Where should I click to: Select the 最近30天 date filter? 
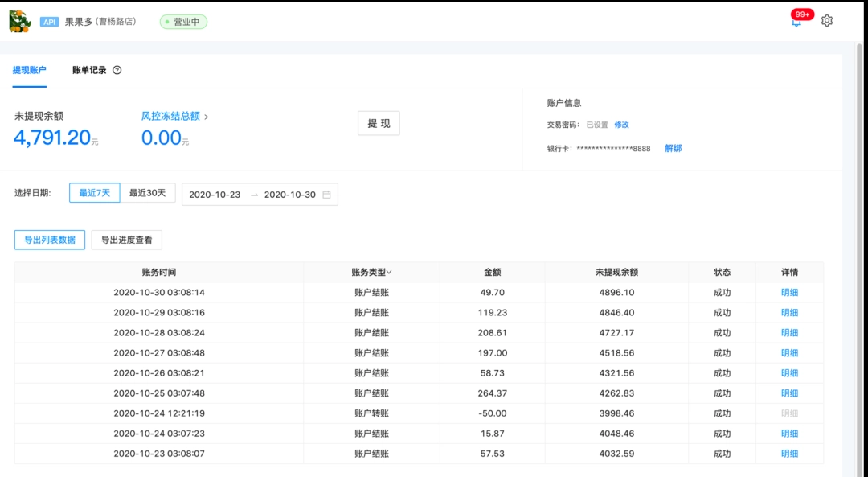148,193
